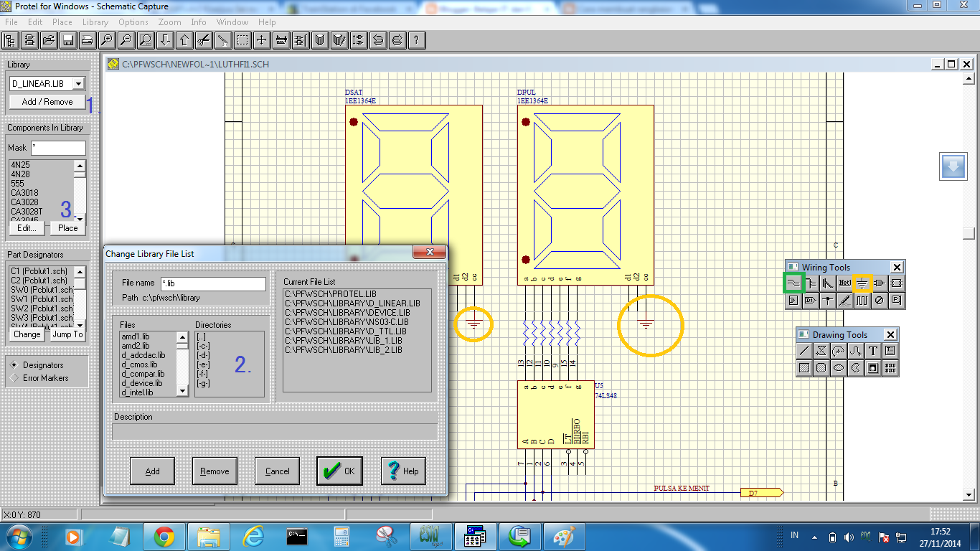The image size is (980, 551).
Task: Open the D_LINEAR.LIB library dropdown
Action: pyautogui.click(x=79, y=84)
